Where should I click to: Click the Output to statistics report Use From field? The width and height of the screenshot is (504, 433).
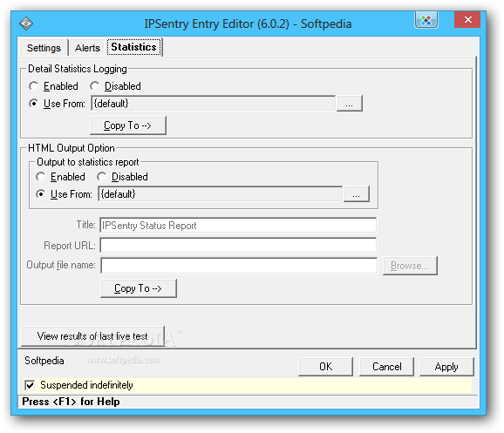221,194
